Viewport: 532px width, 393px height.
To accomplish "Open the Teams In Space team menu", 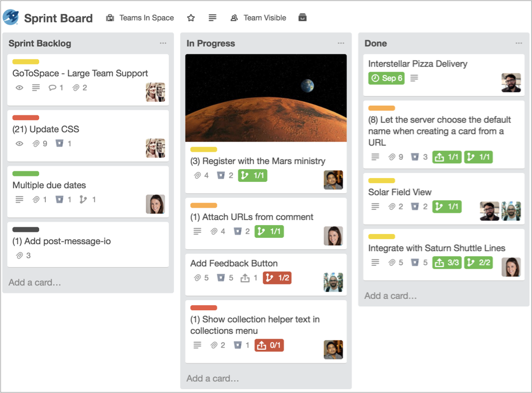I will pos(139,17).
